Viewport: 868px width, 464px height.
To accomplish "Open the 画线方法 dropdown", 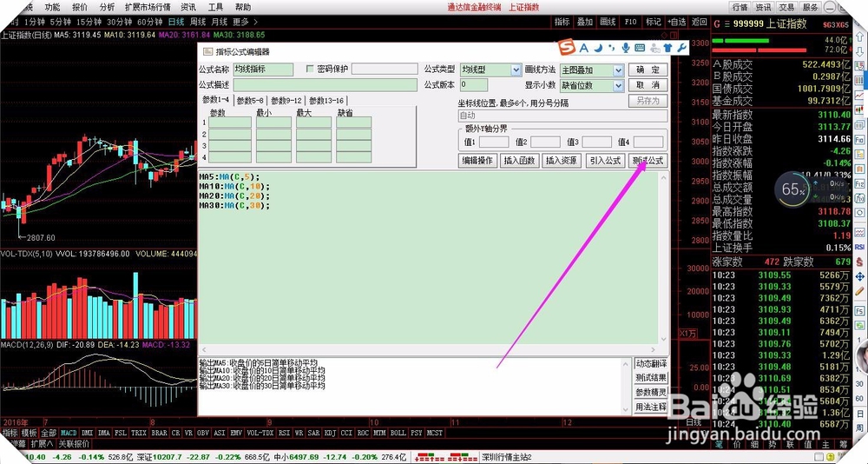I will [x=619, y=70].
